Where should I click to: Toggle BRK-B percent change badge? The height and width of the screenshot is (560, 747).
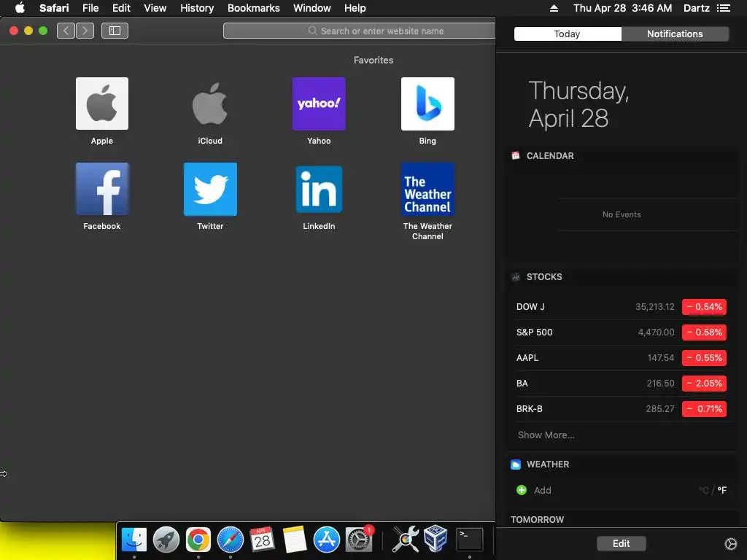[x=704, y=409]
